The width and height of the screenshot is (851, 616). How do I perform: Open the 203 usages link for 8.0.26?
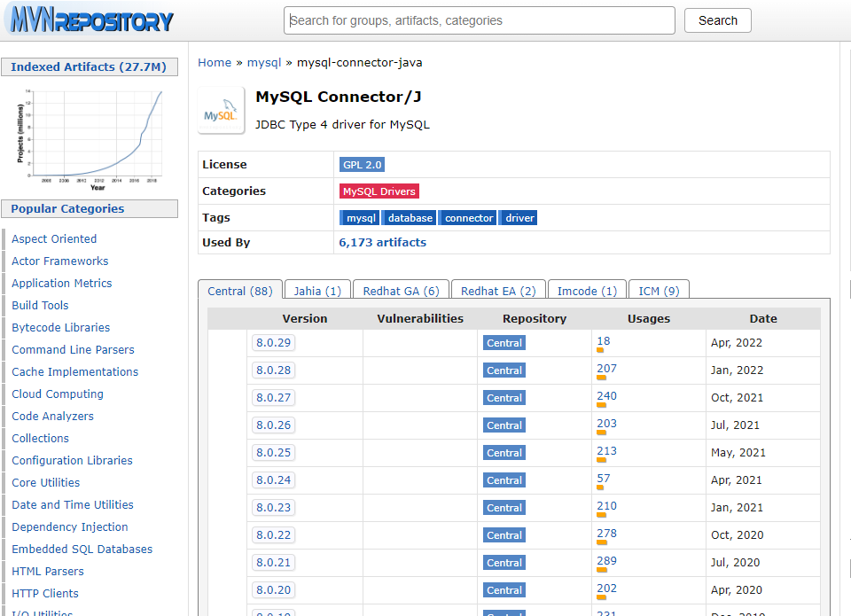click(x=606, y=424)
